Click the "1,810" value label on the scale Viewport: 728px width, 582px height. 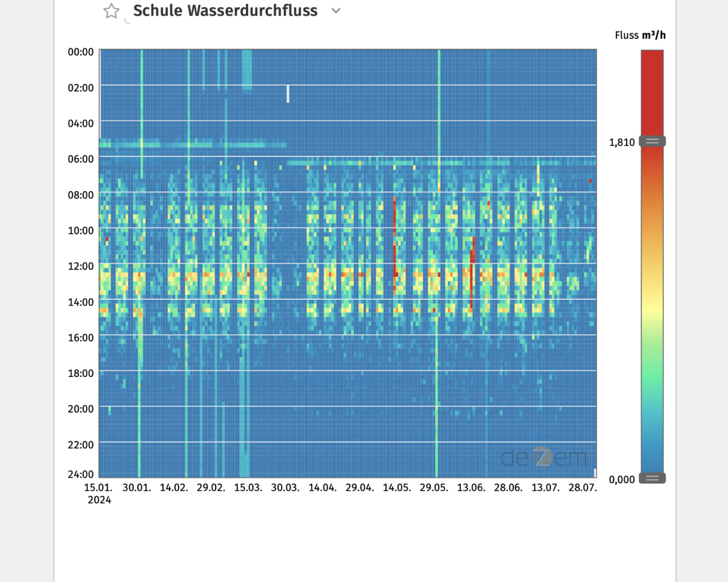[622, 142]
